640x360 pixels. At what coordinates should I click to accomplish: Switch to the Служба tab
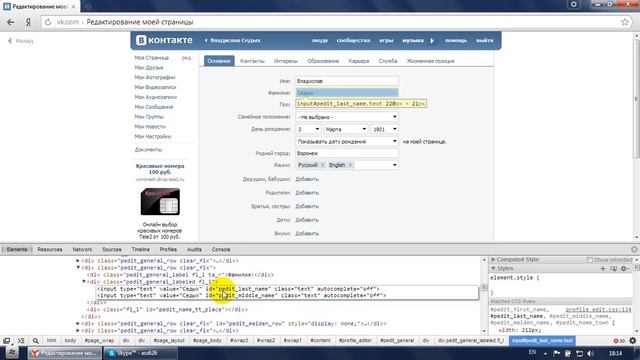[x=388, y=61]
